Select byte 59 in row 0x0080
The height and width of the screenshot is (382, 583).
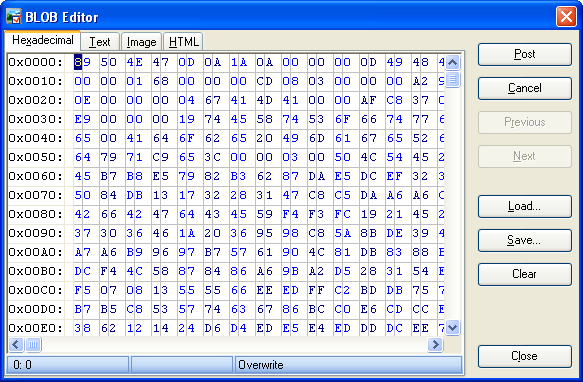(x=264, y=214)
